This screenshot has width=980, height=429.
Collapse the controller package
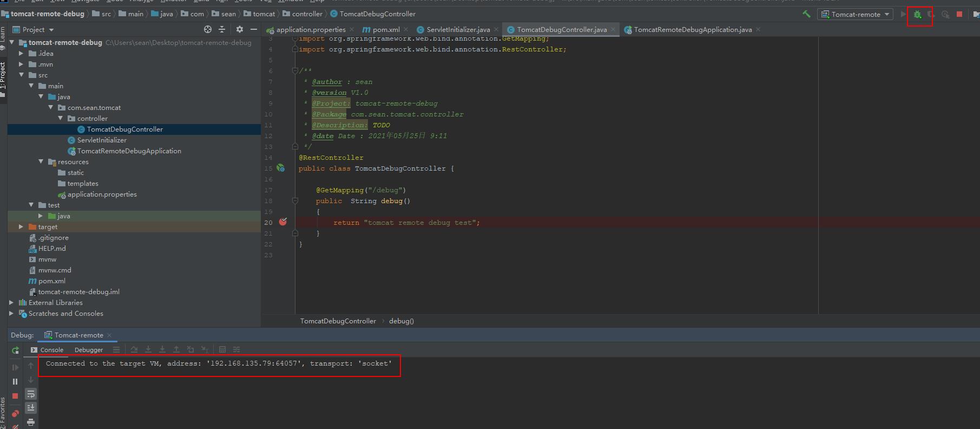[x=60, y=118]
